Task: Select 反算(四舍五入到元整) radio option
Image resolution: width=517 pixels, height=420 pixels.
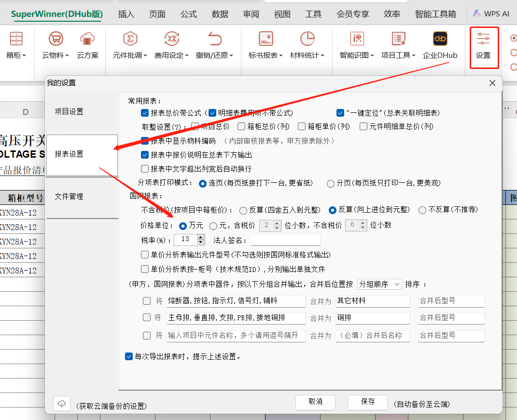Action: tap(243, 210)
